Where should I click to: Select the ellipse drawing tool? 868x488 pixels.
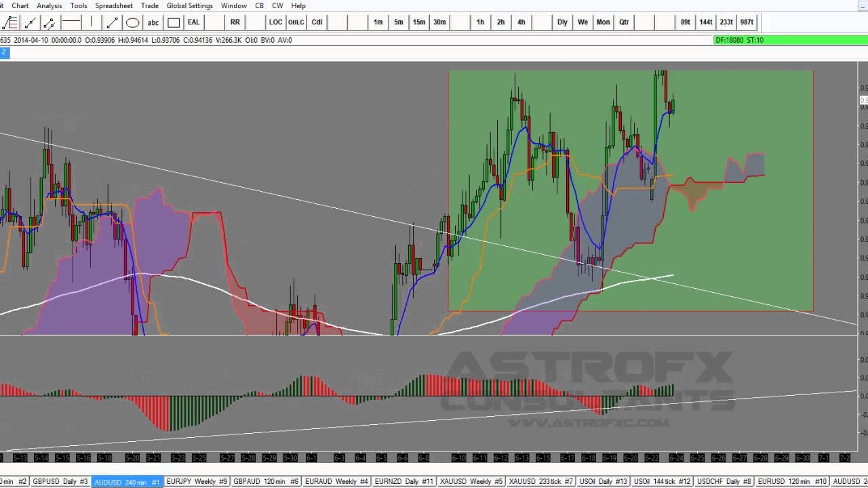(x=133, y=22)
